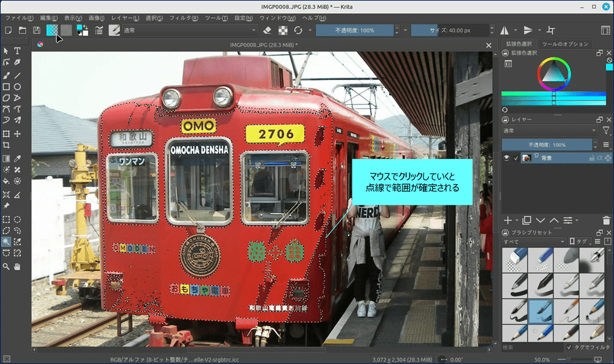Image resolution: width=614 pixels, height=364 pixels.
Task: Expand the すべて brush tag dropdown
Action: [x=534, y=241]
